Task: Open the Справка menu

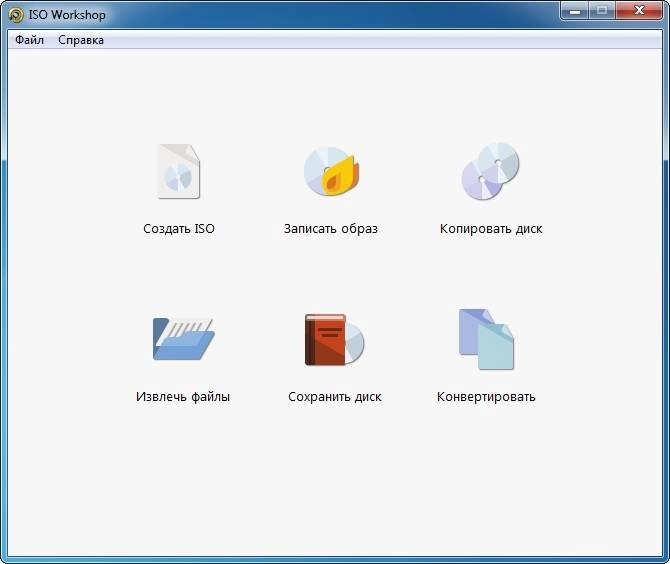Action: tap(81, 40)
